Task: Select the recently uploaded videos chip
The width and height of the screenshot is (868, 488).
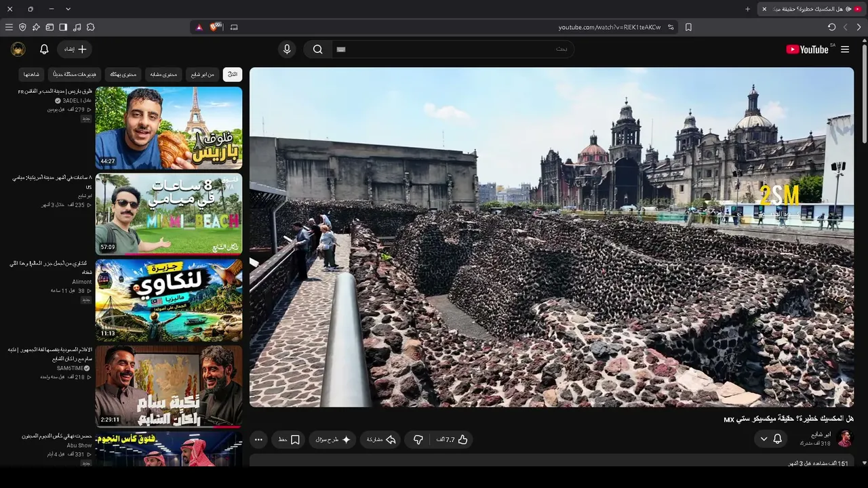Action: tap(75, 74)
